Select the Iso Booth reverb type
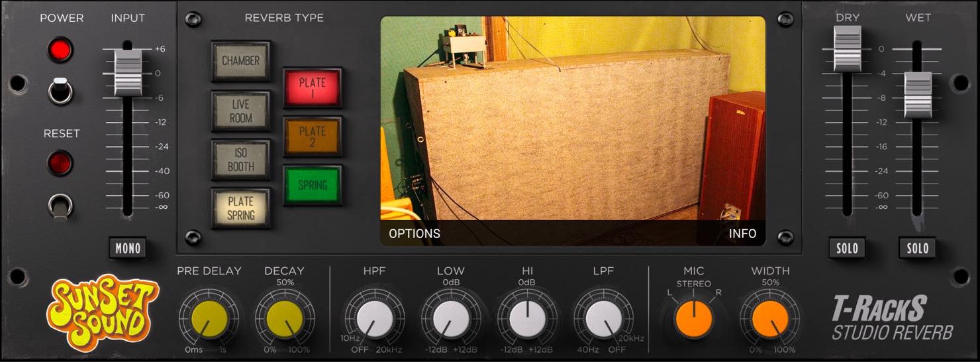The width and height of the screenshot is (980, 362). tap(241, 160)
